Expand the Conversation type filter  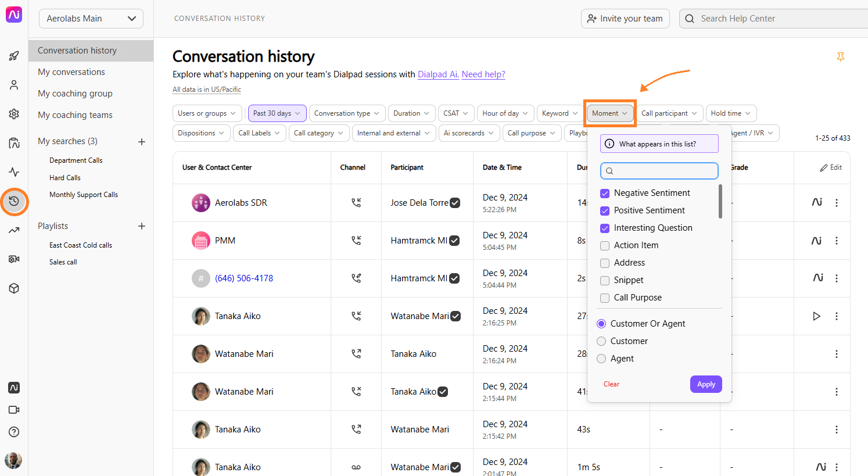pos(347,113)
